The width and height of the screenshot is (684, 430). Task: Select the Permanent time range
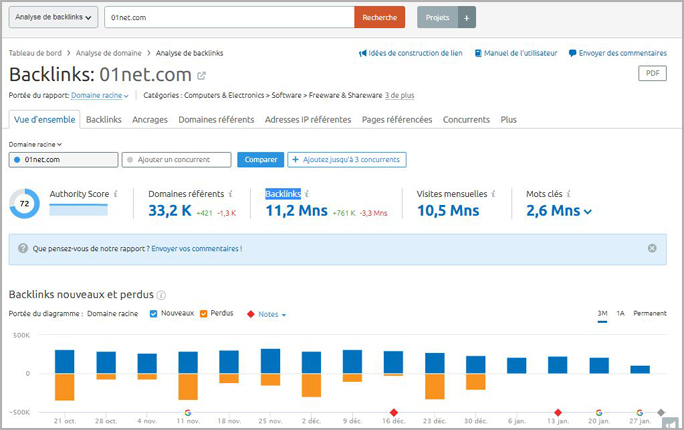point(650,314)
